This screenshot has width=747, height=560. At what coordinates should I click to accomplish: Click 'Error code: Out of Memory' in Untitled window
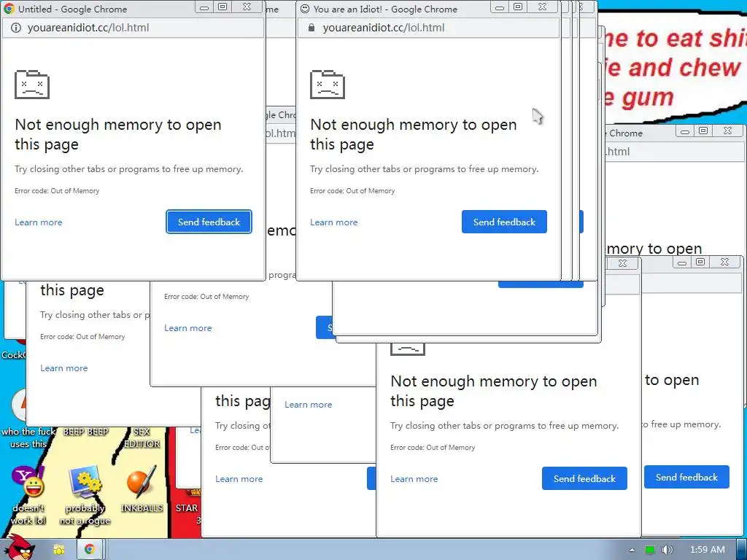(x=57, y=191)
